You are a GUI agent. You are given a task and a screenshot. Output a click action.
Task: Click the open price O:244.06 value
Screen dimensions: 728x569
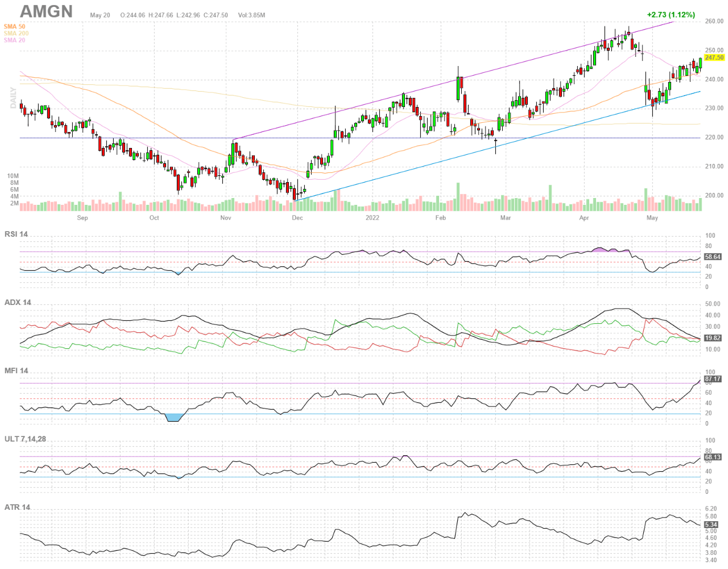133,15
